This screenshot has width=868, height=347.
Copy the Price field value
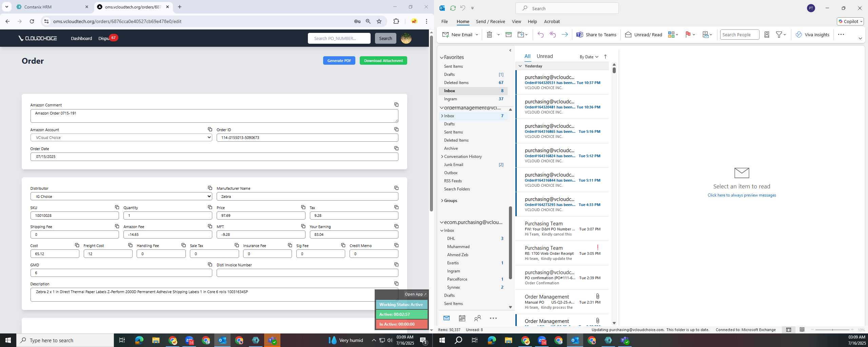pyautogui.click(x=303, y=207)
